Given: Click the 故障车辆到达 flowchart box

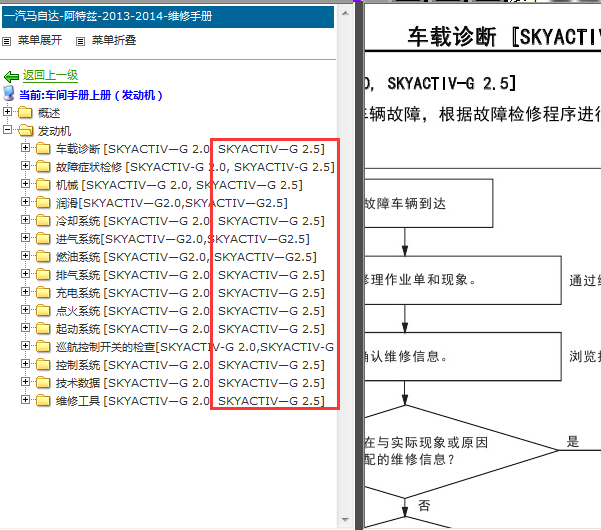Looking at the screenshot, I should (428, 203).
